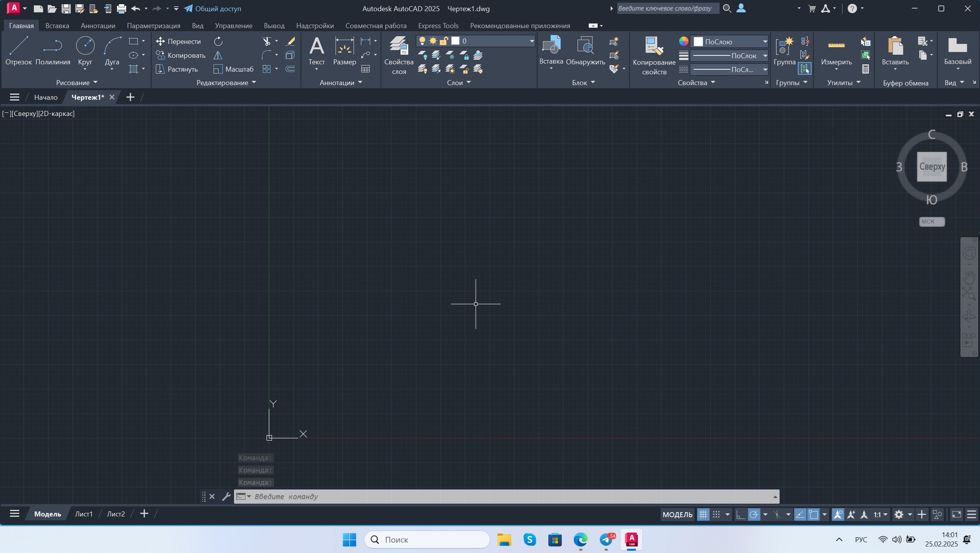Toggle snap mode in status bar
980x553 pixels.
click(716, 514)
